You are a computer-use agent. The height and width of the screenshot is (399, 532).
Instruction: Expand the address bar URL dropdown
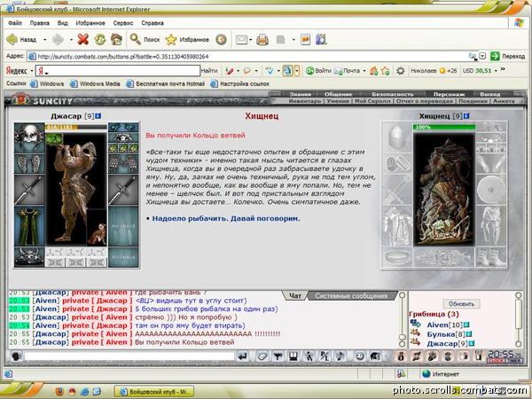pos(482,57)
